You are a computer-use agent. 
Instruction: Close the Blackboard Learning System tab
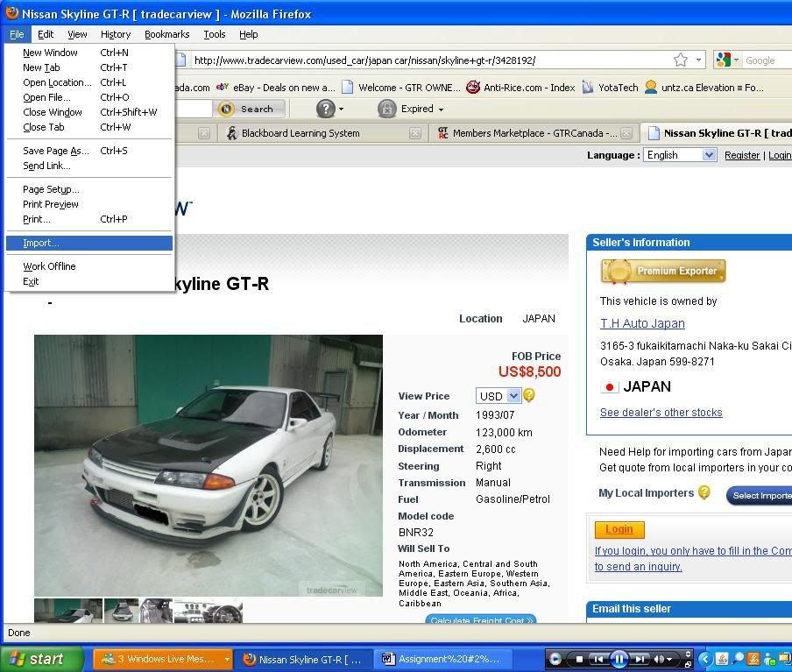click(x=415, y=133)
